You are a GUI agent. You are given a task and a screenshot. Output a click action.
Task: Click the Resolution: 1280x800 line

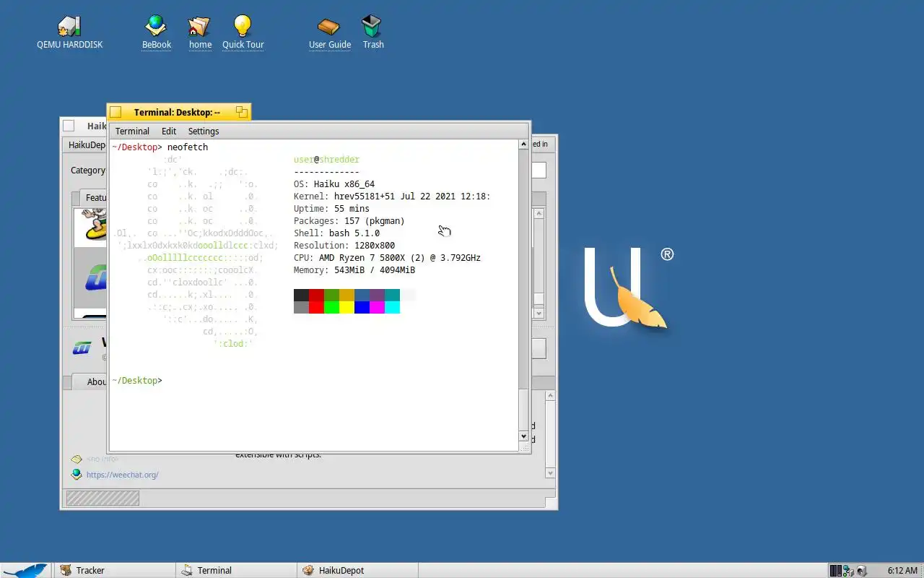pyautogui.click(x=344, y=246)
